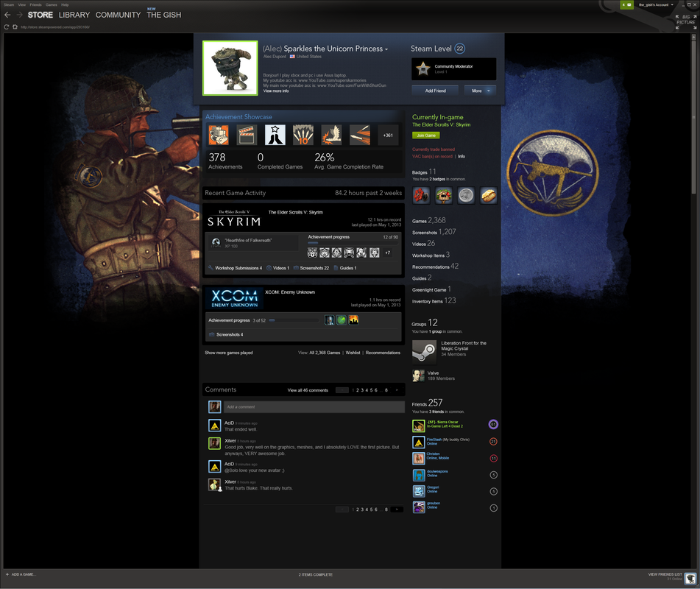Click the Add Friend button

(x=434, y=91)
